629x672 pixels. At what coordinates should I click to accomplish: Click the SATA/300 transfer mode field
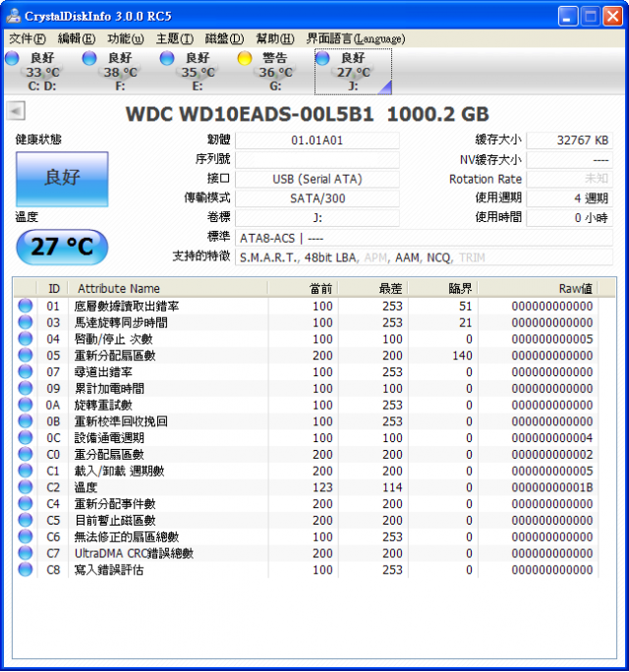317,198
